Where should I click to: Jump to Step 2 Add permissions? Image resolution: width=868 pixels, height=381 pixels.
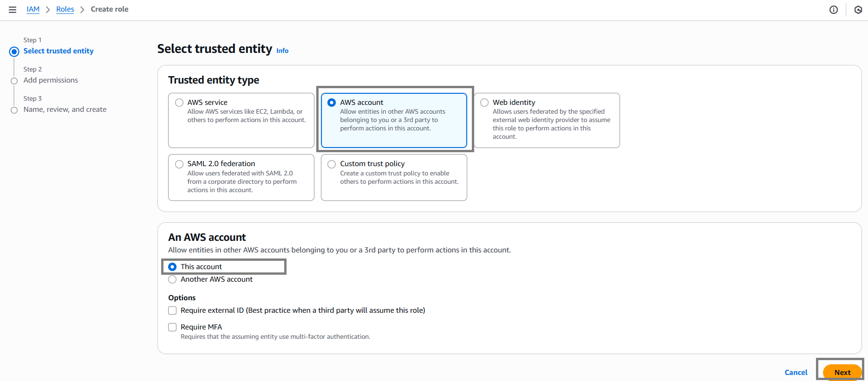point(51,80)
